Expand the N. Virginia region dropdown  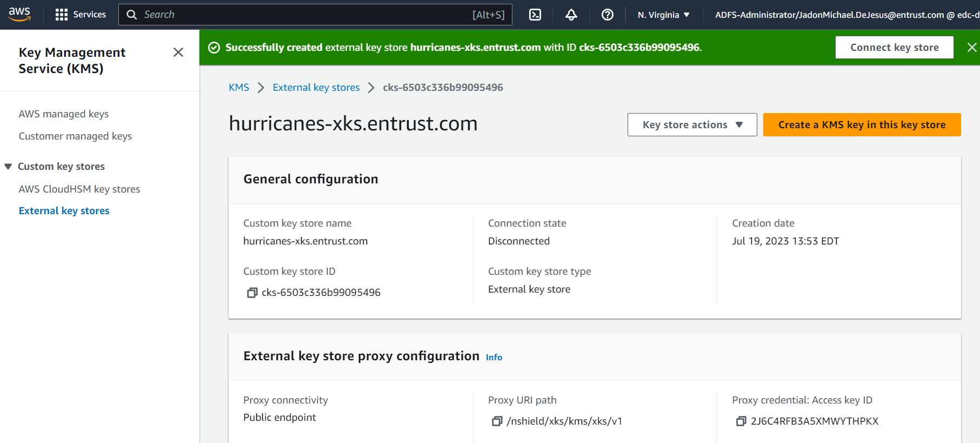663,15
